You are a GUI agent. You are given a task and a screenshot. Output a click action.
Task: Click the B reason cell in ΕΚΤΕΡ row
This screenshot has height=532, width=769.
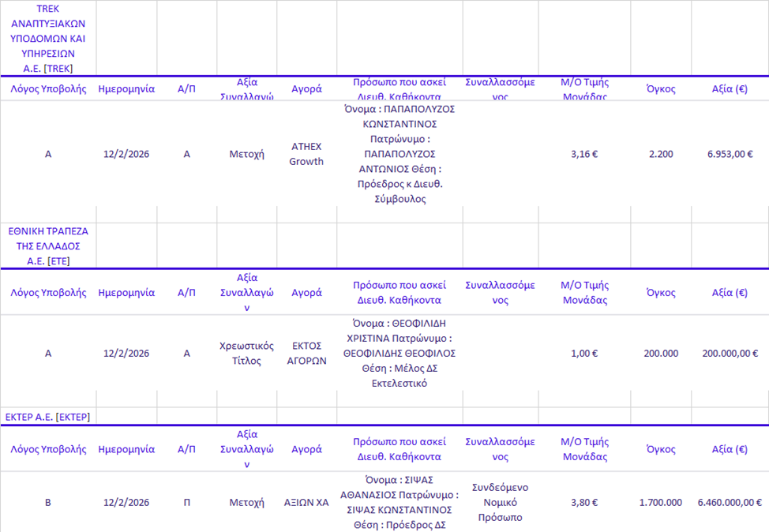click(x=48, y=502)
